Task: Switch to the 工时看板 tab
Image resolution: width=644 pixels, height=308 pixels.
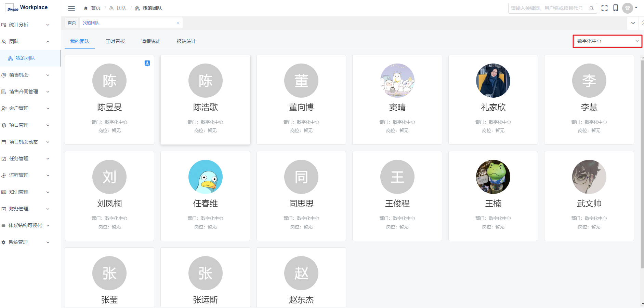Action: tap(115, 41)
